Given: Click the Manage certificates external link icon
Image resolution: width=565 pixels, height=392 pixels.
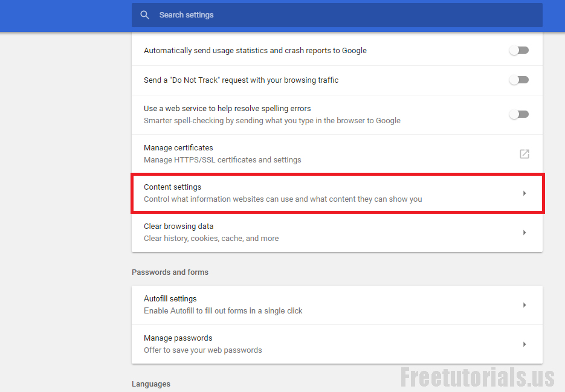Looking at the screenshot, I should point(524,154).
